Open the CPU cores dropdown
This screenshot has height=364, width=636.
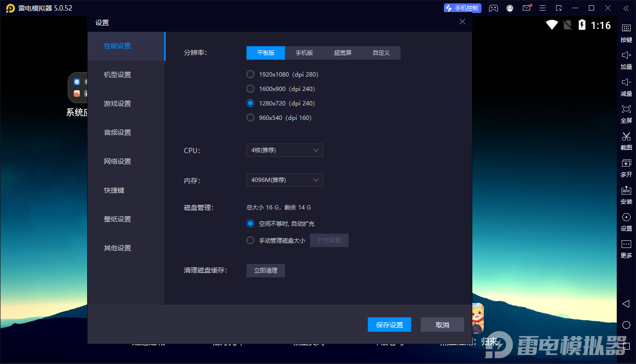pos(285,150)
